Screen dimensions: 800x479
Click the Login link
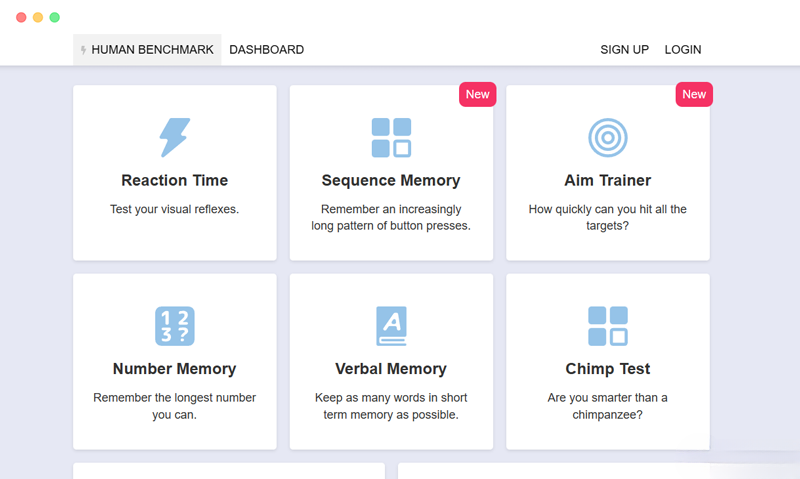683,49
